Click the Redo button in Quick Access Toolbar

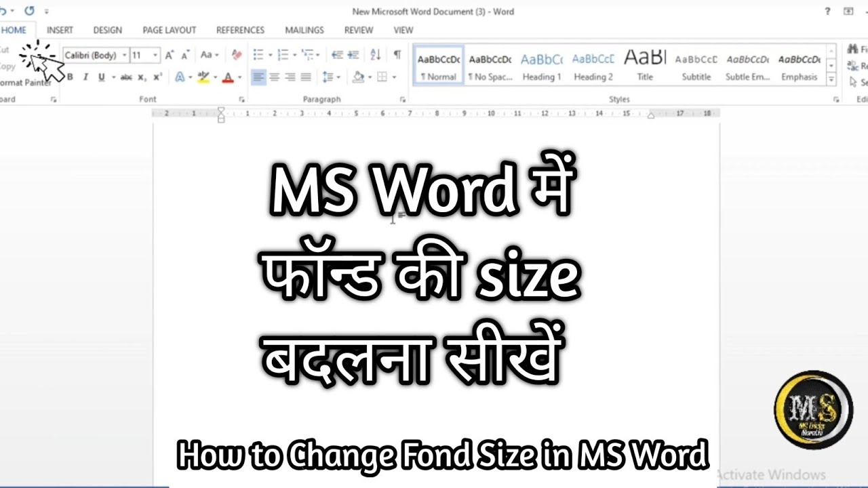click(x=29, y=11)
